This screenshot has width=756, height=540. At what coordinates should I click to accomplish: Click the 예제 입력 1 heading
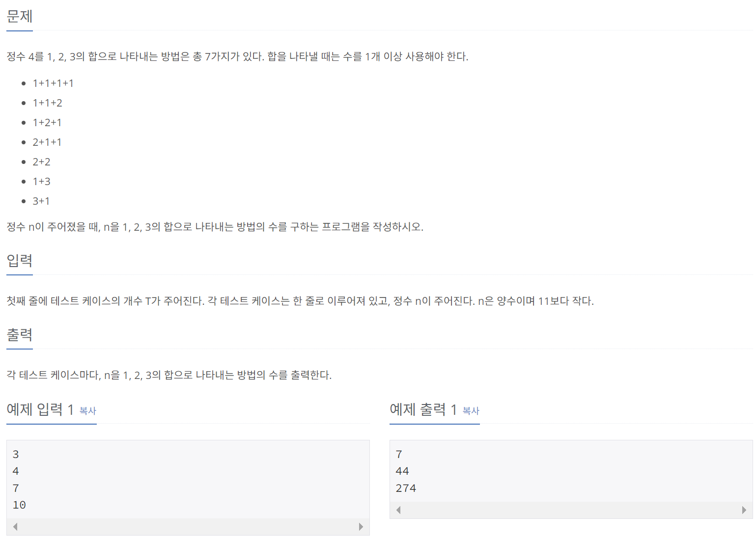pos(40,409)
